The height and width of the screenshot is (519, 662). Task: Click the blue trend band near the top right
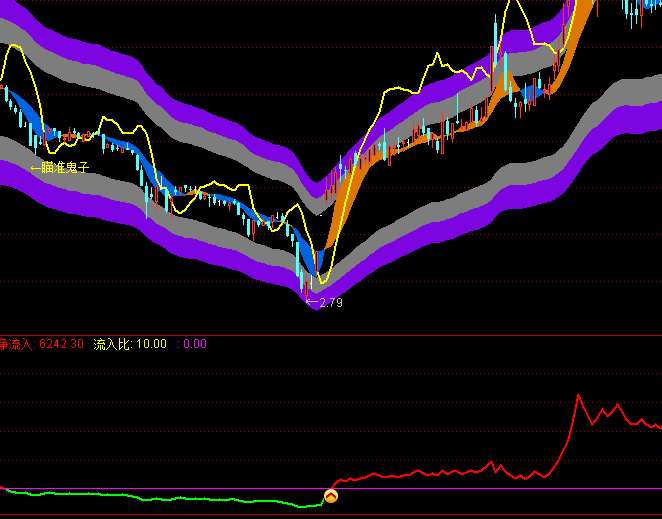tap(530, 92)
